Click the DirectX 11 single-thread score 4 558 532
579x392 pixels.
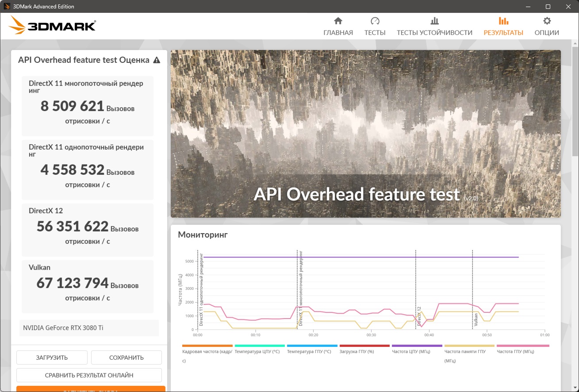72,170
